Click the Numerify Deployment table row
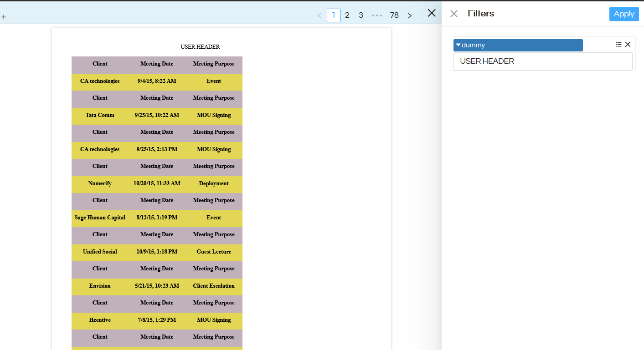The width and height of the screenshot is (644, 350). pos(157,183)
